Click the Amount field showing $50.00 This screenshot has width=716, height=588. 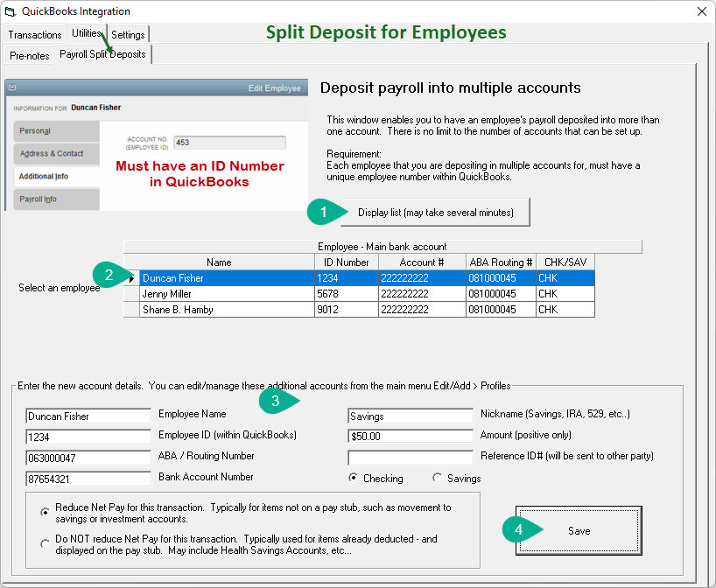pos(411,436)
